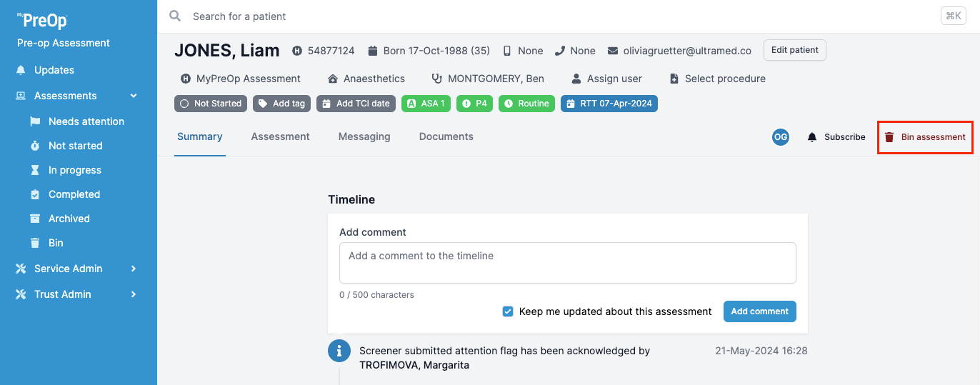
Task: Uncheck Keep me updated about this assessment
Action: tap(508, 311)
